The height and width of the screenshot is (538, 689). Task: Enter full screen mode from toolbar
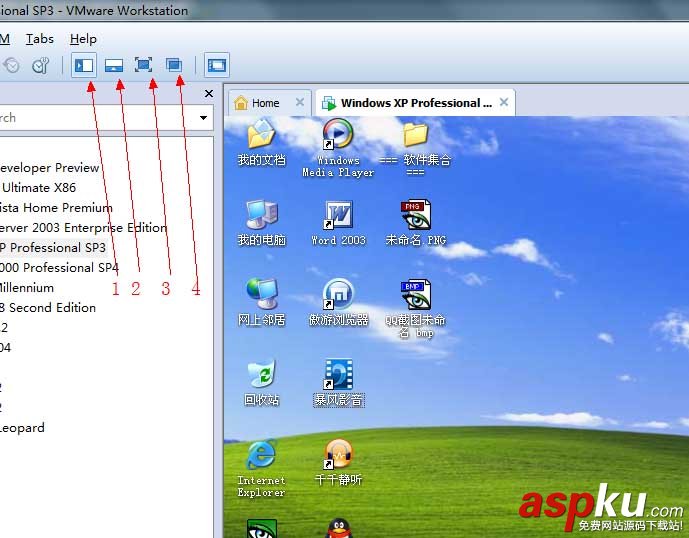tap(143, 65)
